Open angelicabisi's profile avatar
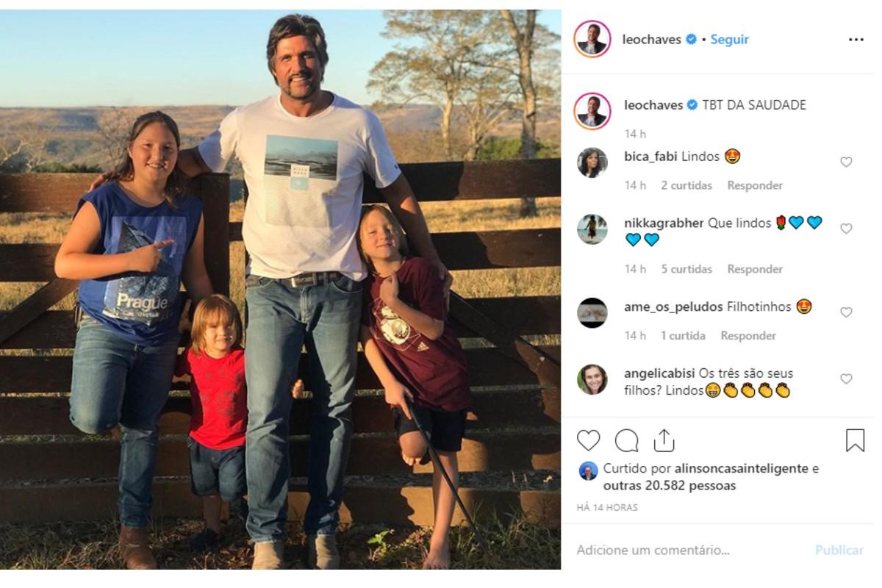 [592, 379]
